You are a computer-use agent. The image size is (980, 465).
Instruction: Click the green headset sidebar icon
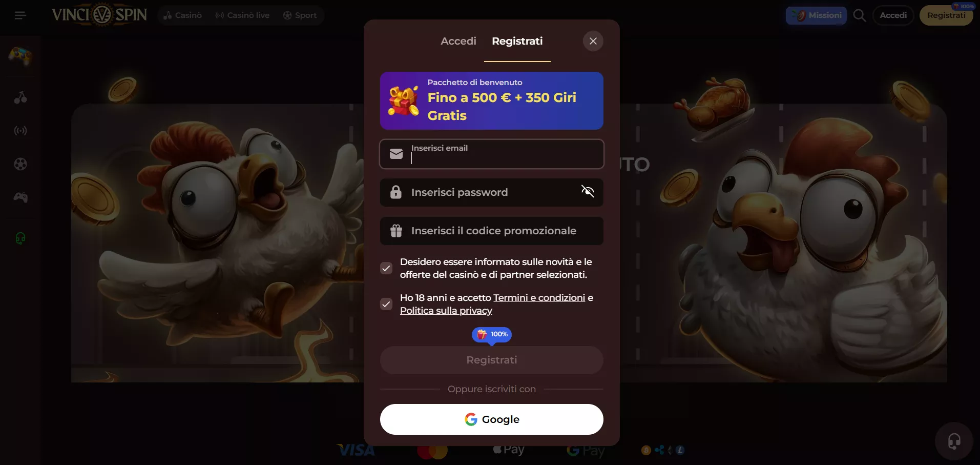point(20,238)
